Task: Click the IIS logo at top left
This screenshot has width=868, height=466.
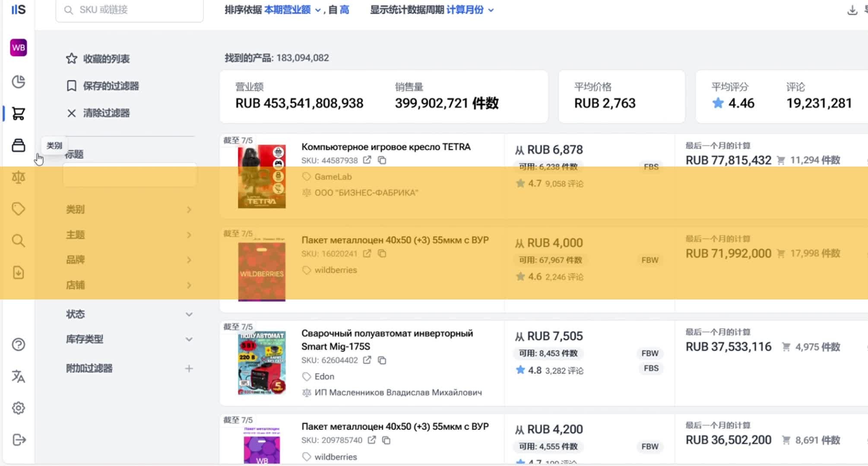Action: pos(19,9)
